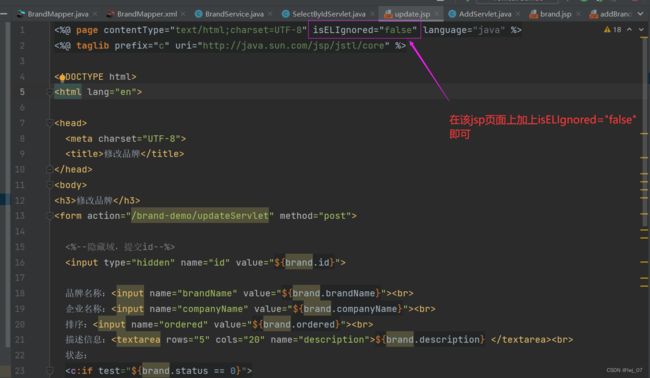Click the title tag on line 9
Image resolution: width=650 pixels, height=378 pixels.
tap(124, 154)
